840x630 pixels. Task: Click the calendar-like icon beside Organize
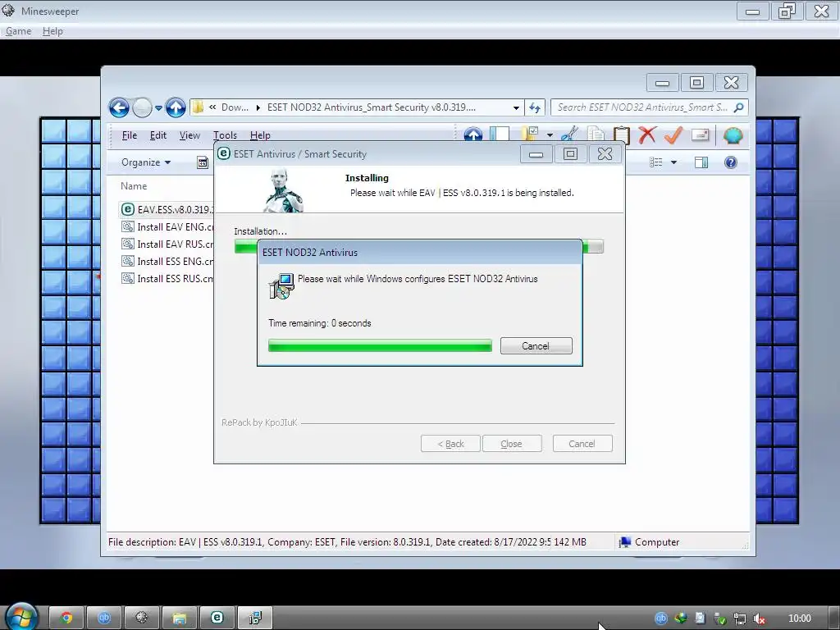[x=203, y=162]
